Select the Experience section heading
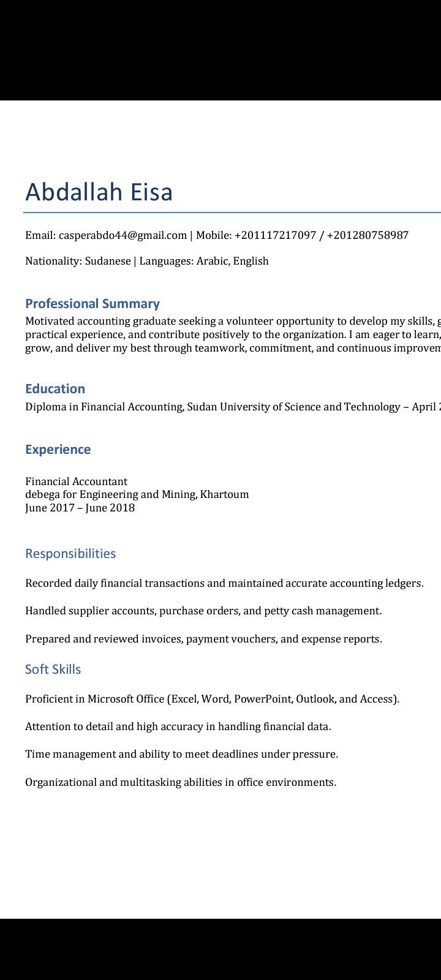Screen dimensions: 441x980 [x=58, y=450]
